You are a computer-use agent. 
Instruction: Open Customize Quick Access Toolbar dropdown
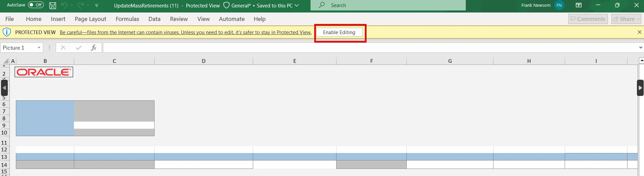tap(97, 5)
